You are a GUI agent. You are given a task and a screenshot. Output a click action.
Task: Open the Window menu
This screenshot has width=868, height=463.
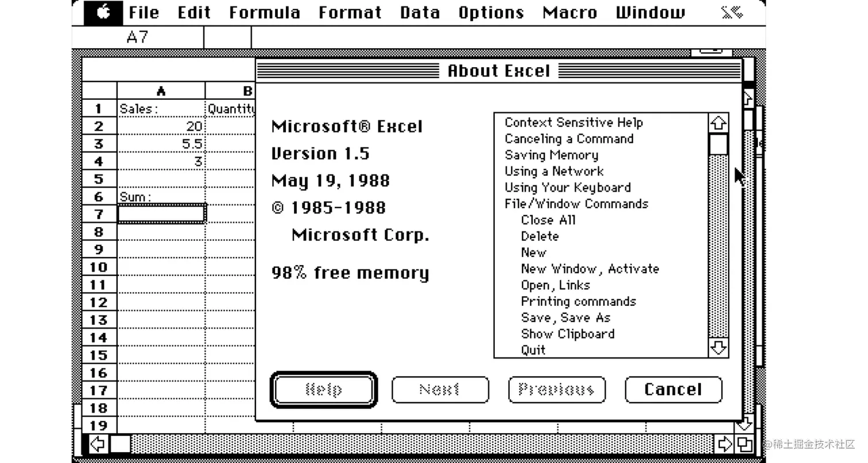click(x=650, y=13)
